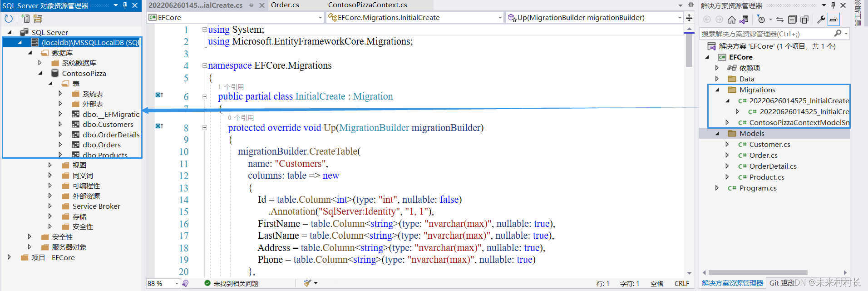Close the InitialCreate.cs tab

[262, 5]
